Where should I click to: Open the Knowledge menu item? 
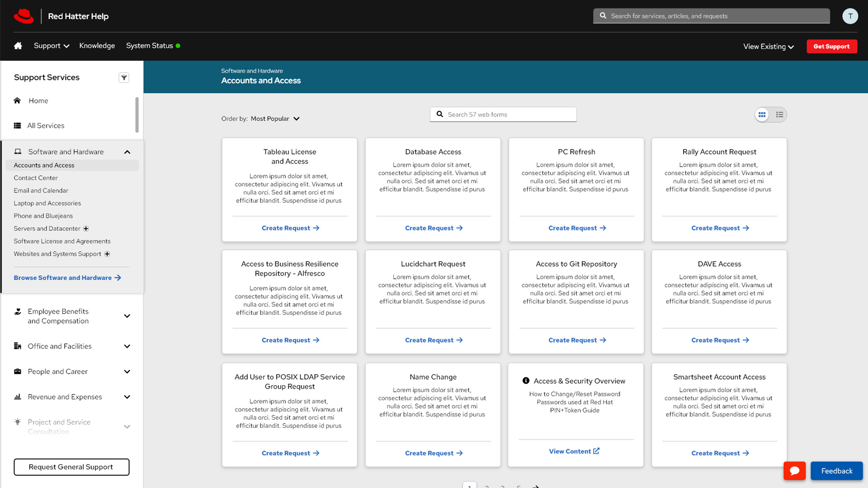(97, 46)
